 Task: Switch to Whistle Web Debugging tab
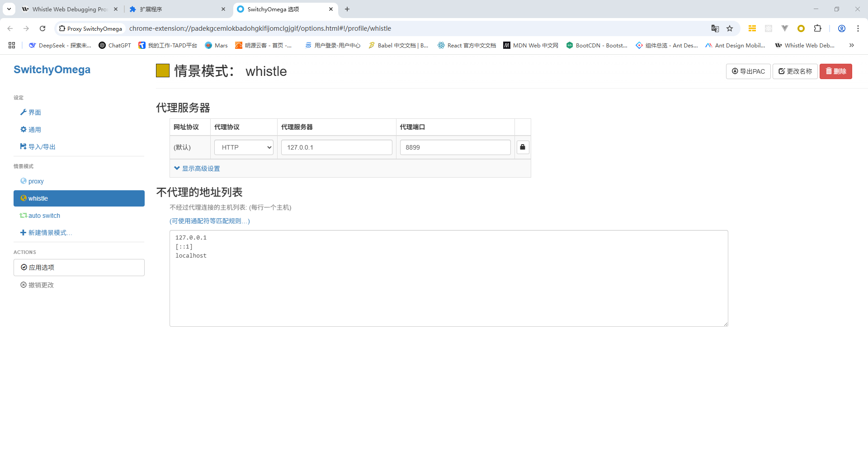coord(70,9)
